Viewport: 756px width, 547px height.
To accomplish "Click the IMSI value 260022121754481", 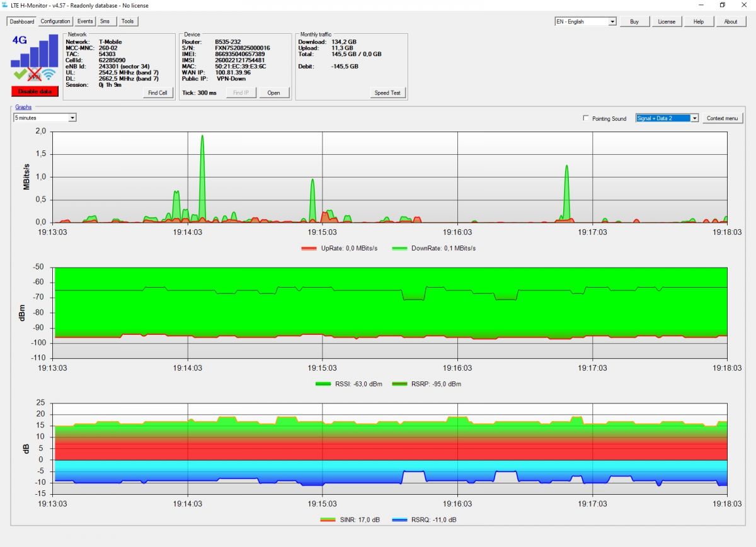I will coord(240,60).
